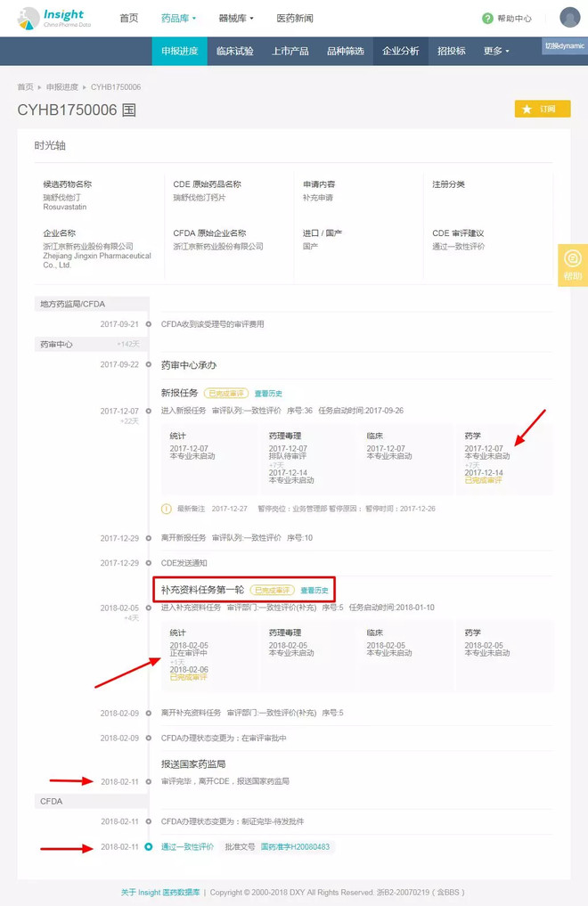Click the 已完成审评 badge beside 补充资料任务第一轮
The image size is (588, 906).
coord(272,591)
